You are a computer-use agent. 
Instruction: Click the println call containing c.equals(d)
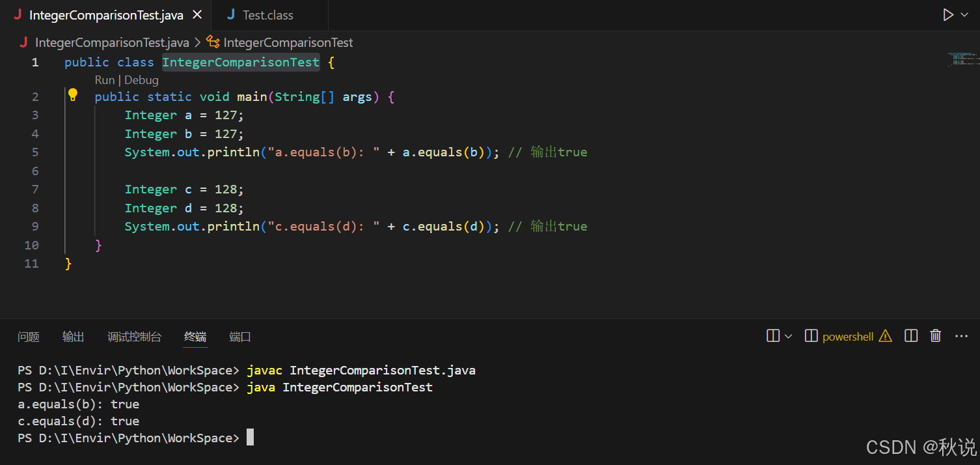(312, 227)
